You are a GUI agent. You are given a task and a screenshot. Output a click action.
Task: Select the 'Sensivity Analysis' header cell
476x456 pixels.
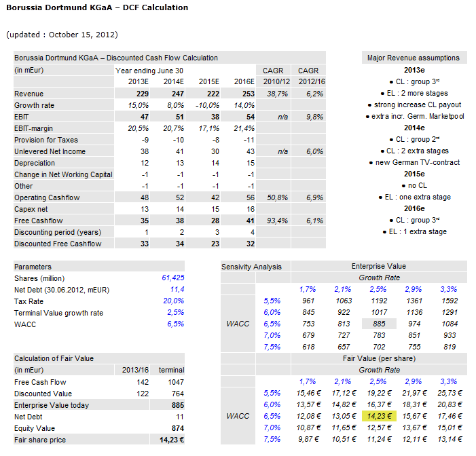(x=252, y=267)
